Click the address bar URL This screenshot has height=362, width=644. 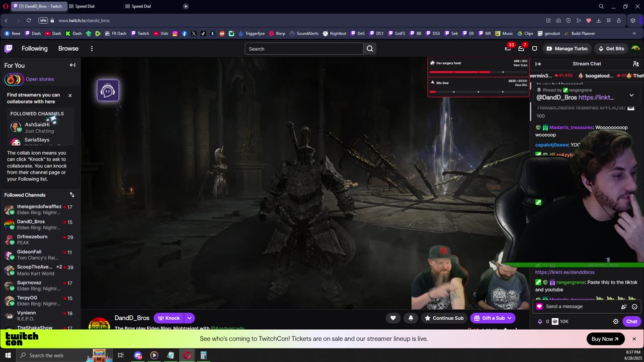[84, 21]
